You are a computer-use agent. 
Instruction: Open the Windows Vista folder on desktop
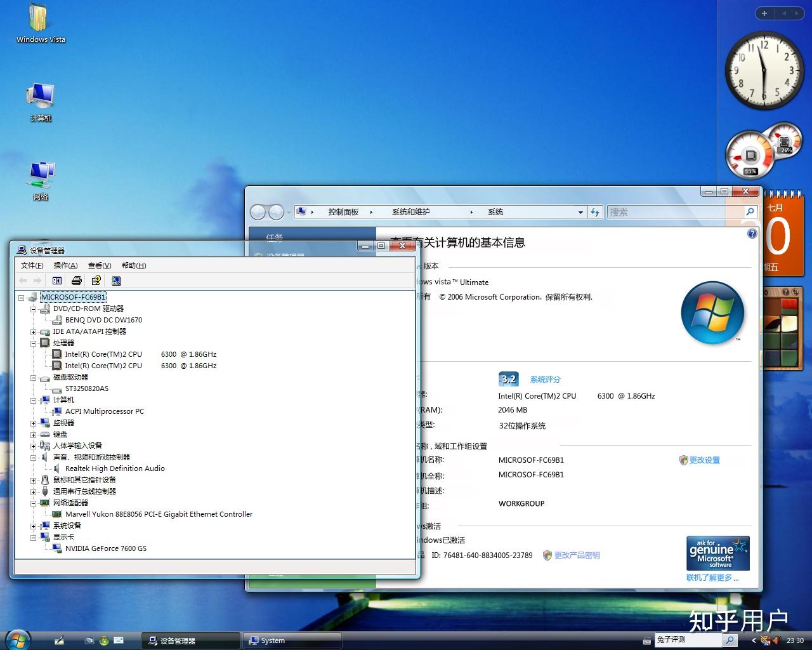point(41,24)
